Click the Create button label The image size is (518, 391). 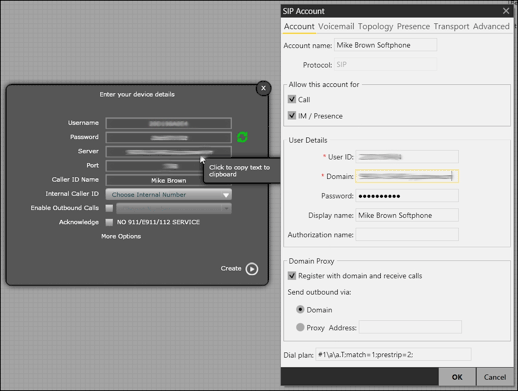231,268
